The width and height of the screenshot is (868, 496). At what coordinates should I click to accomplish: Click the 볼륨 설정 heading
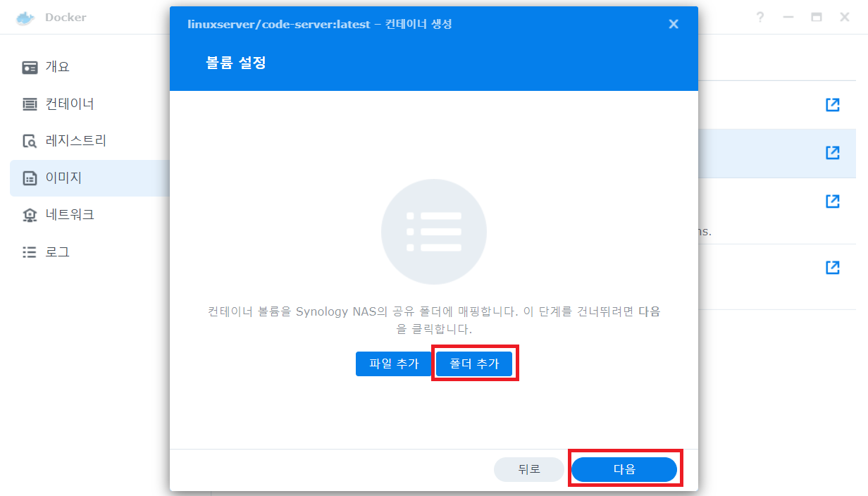coord(236,63)
